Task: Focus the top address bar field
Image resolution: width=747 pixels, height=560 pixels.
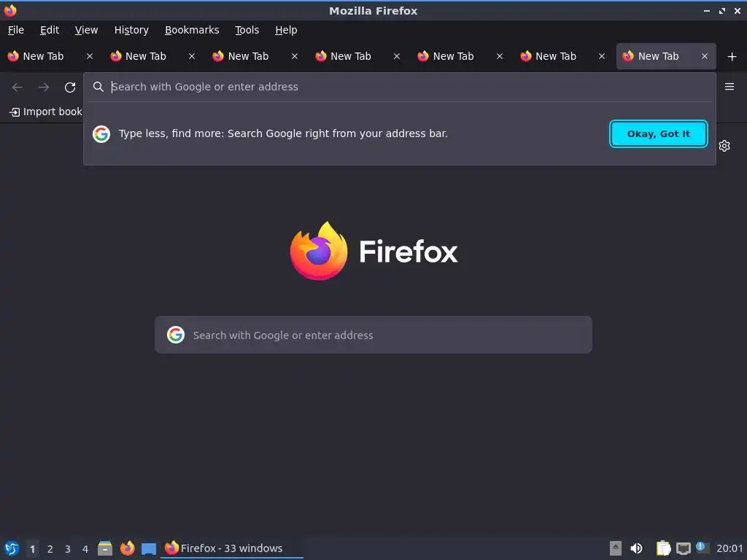Action: pos(399,87)
